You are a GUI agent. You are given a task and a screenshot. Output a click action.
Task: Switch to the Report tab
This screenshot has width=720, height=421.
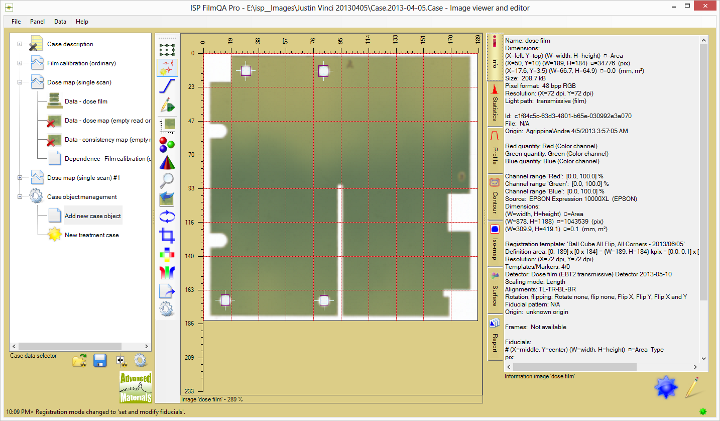(x=495, y=337)
